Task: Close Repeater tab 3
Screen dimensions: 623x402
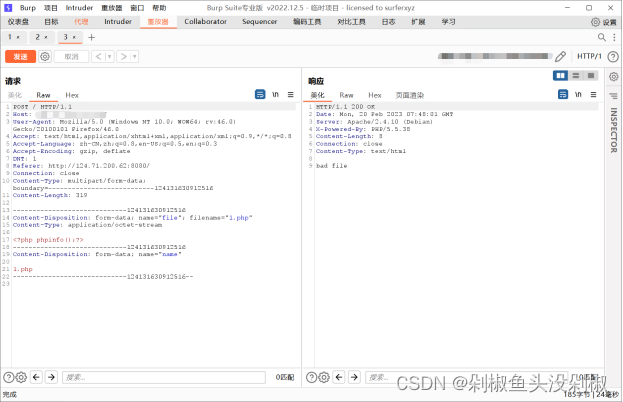Action: click(x=74, y=37)
